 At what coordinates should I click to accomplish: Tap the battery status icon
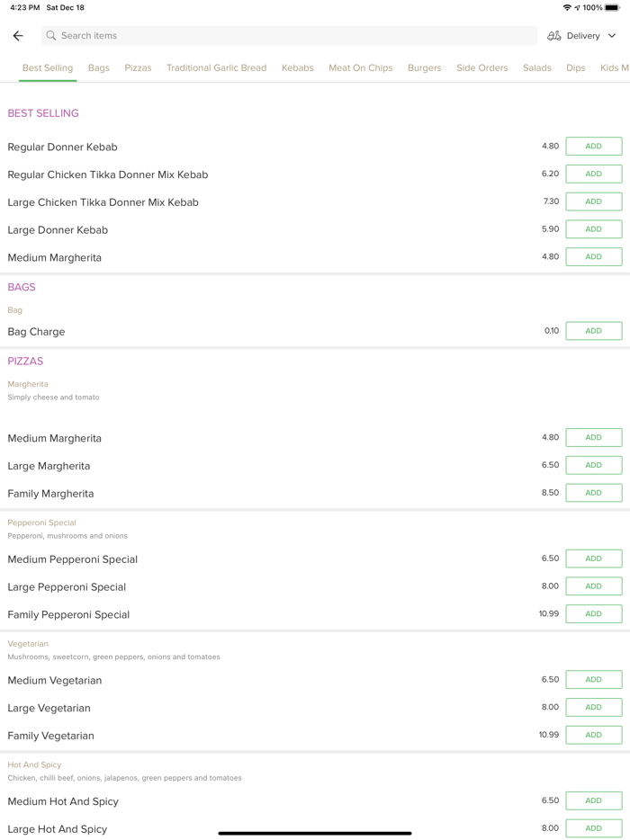[613, 7]
